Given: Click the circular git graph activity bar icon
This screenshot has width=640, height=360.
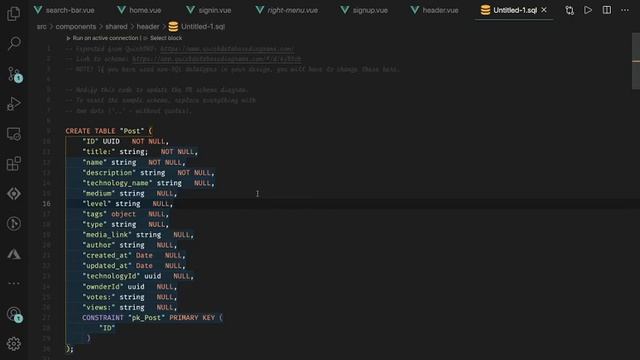Looking at the screenshot, I should [13, 224].
